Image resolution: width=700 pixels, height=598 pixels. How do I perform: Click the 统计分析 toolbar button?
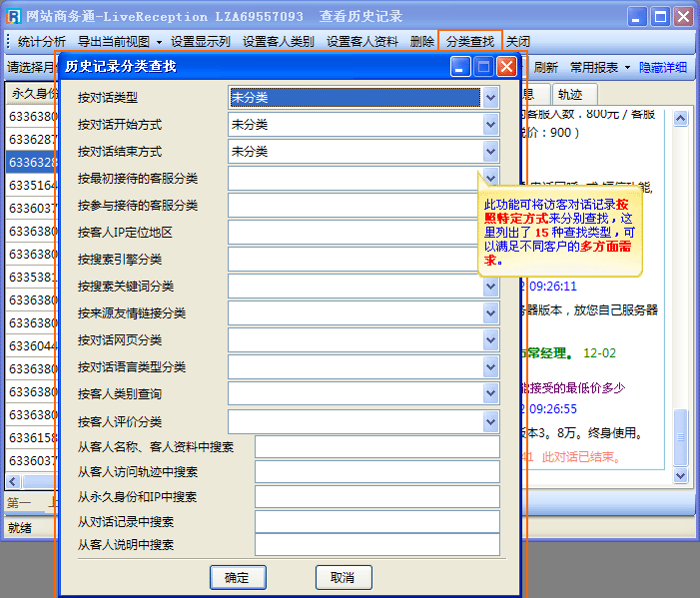42,42
